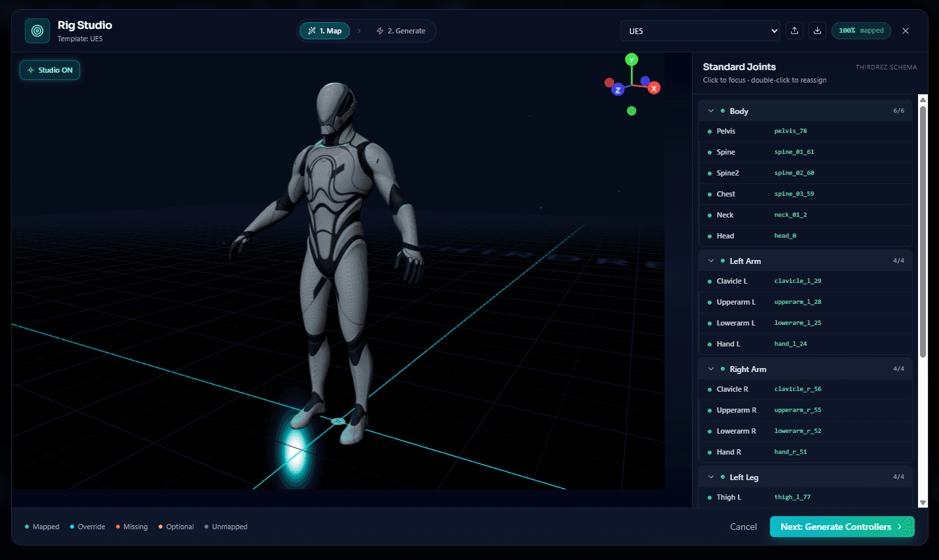The height and width of the screenshot is (560, 939).
Task: Click the red X axis gizmo handle
Action: (x=654, y=88)
